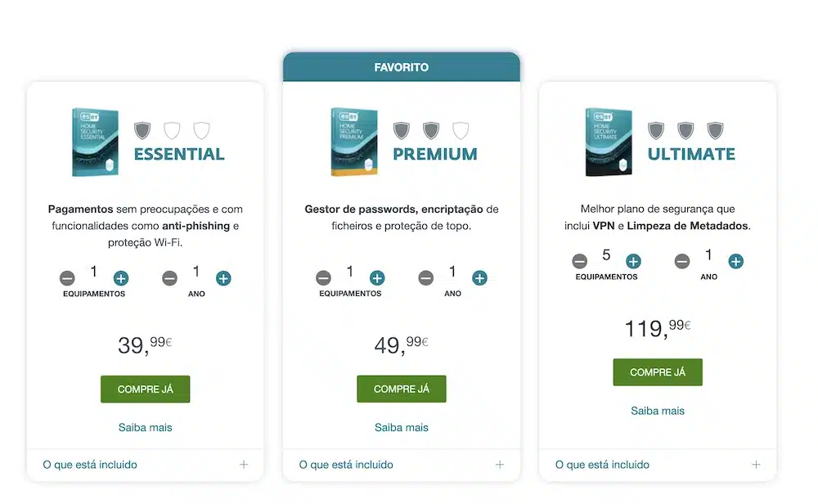Expand Essential 'O que está incluído' section
818x504 pixels.
[x=145, y=465]
